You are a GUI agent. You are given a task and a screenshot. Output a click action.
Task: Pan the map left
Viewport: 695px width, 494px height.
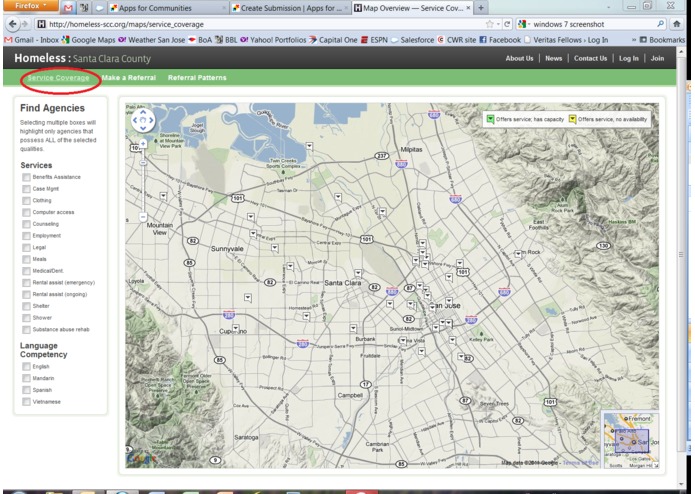(135, 120)
